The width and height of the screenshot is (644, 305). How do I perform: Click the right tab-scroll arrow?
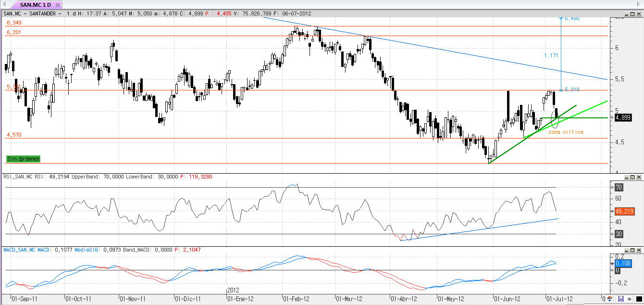638,5
